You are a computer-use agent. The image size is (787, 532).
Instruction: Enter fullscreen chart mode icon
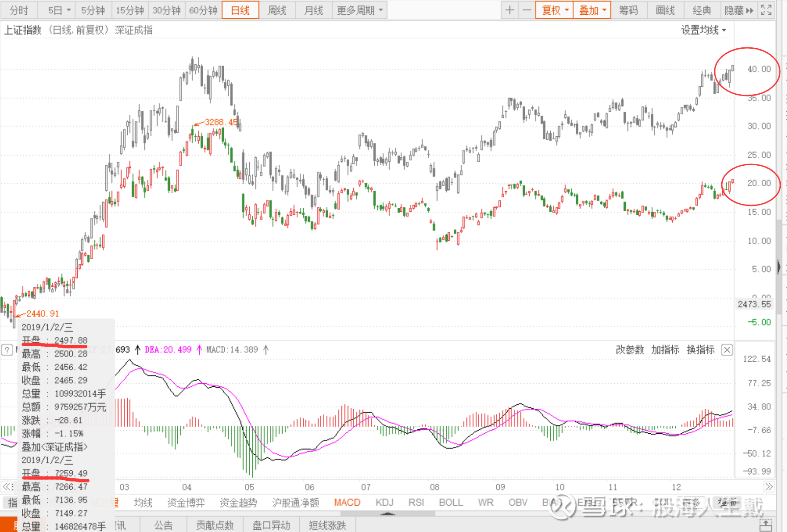(766, 10)
